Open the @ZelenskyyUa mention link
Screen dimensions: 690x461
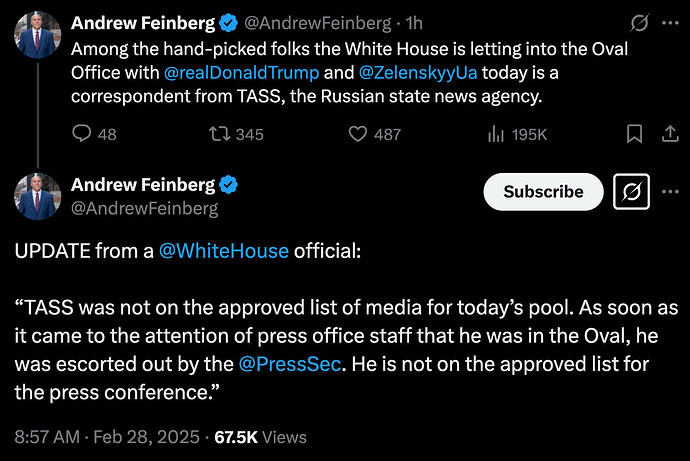pos(418,73)
